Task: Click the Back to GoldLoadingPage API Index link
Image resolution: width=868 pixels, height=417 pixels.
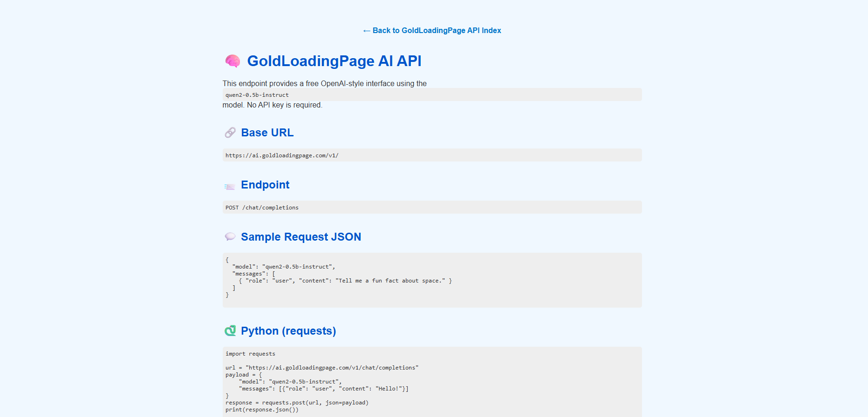Action: [x=432, y=30]
